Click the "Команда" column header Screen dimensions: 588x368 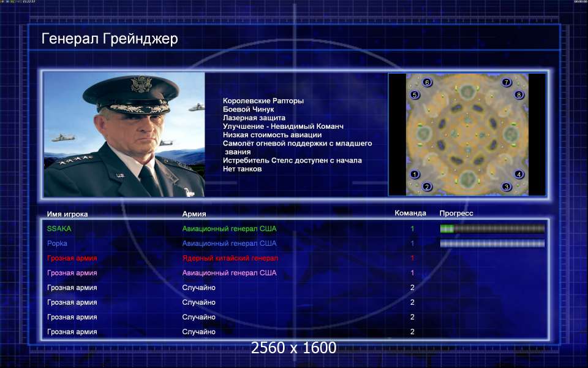(410, 213)
